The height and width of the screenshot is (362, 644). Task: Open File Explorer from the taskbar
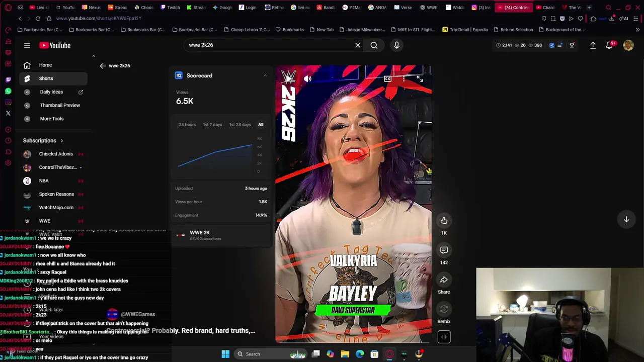click(x=345, y=354)
